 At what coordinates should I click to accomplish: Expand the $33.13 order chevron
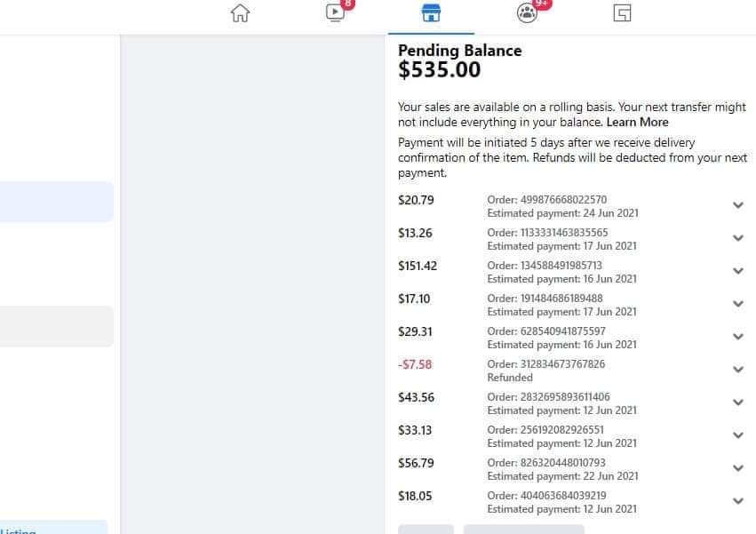point(737,435)
